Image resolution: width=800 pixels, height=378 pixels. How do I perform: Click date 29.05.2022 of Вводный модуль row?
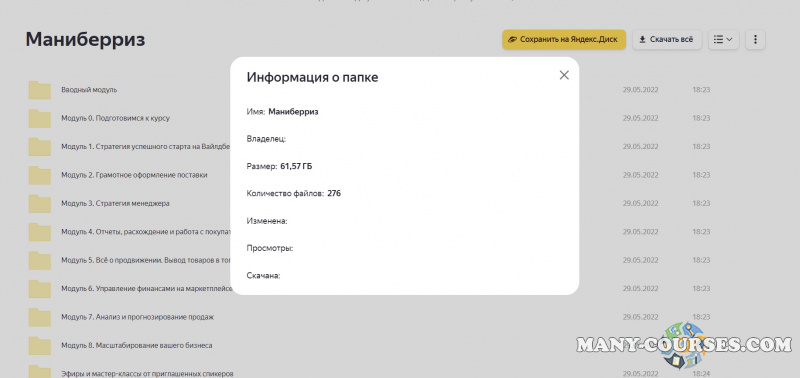coord(640,90)
